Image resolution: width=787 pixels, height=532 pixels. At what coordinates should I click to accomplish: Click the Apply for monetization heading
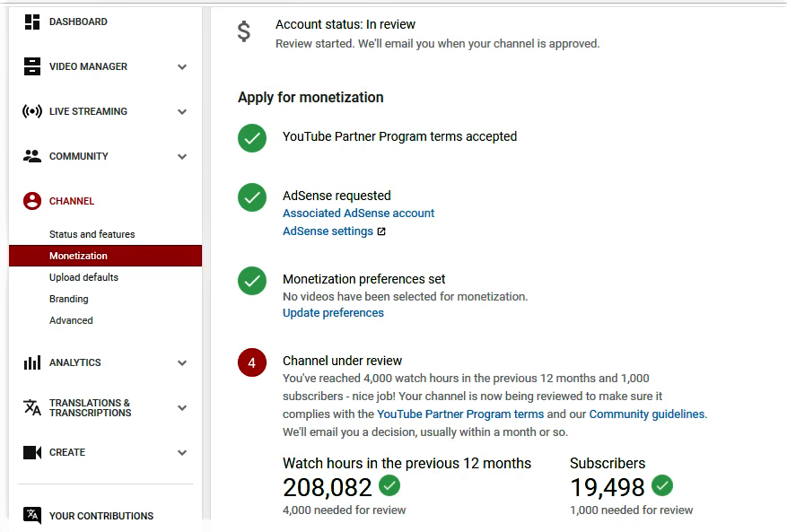pyautogui.click(x=310, y=98)
